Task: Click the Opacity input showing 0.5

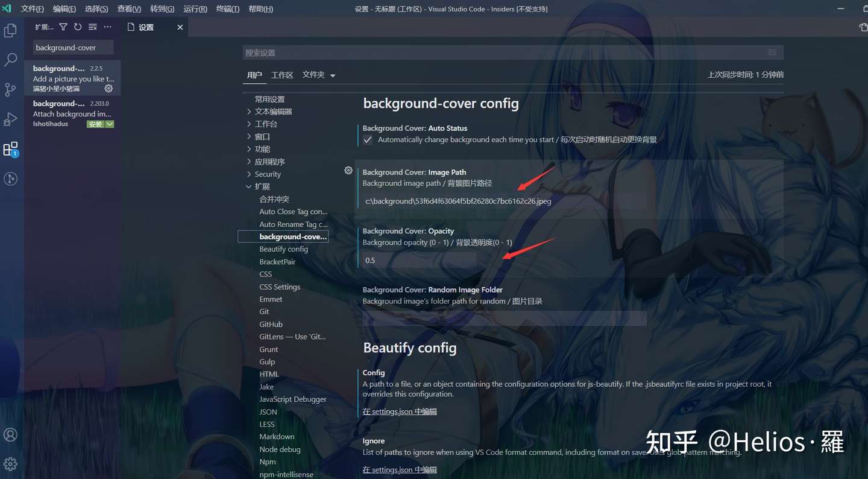Action: (x=419, y=261)
